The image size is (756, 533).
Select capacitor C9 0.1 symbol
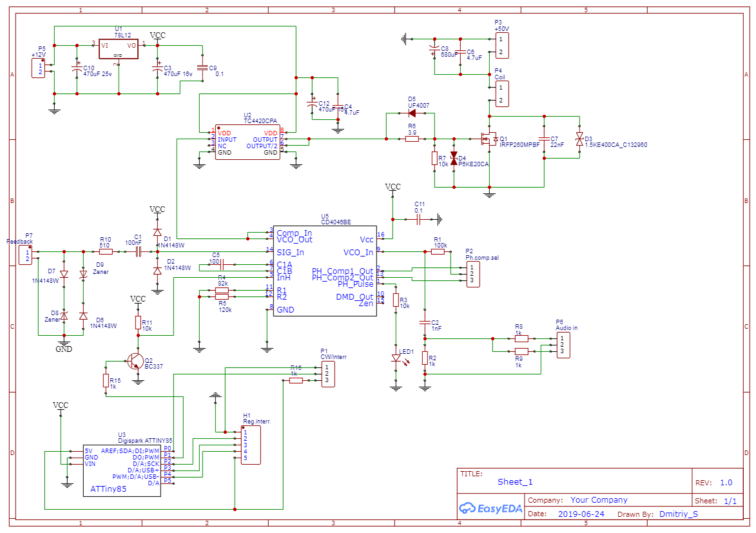point(202,68)
